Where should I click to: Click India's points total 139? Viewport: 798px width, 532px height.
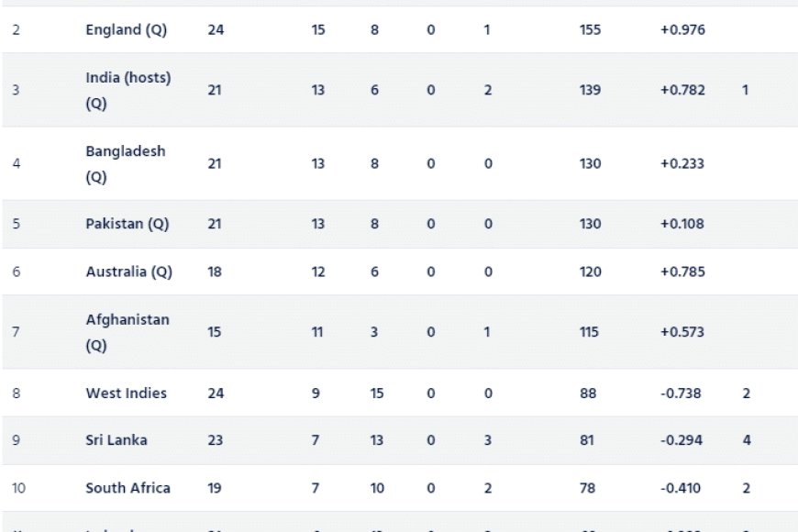[x=591, y=90]
